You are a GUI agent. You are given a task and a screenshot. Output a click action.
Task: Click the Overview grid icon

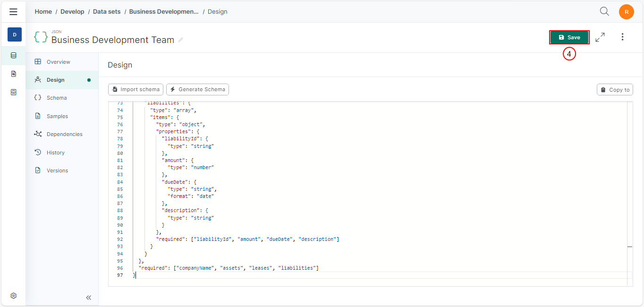[x=38, y=62]
